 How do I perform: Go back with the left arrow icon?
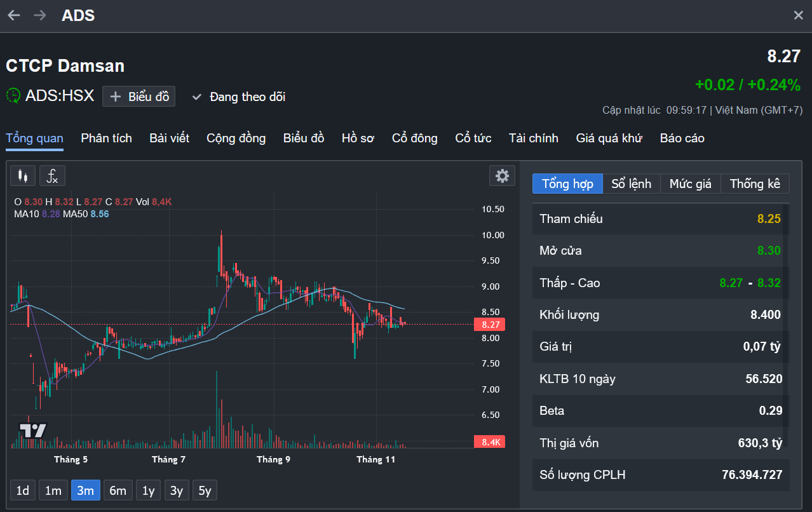(13, 15)
